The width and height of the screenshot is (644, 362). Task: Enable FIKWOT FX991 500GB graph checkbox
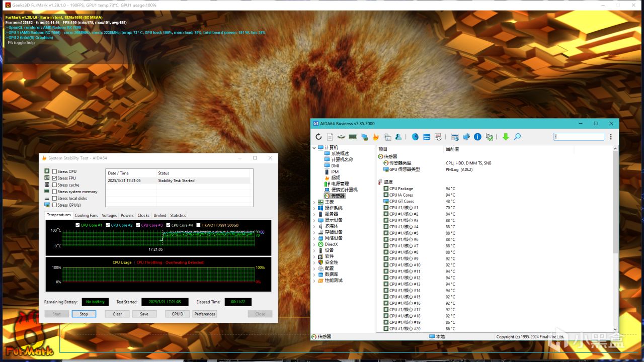point(198,225)
